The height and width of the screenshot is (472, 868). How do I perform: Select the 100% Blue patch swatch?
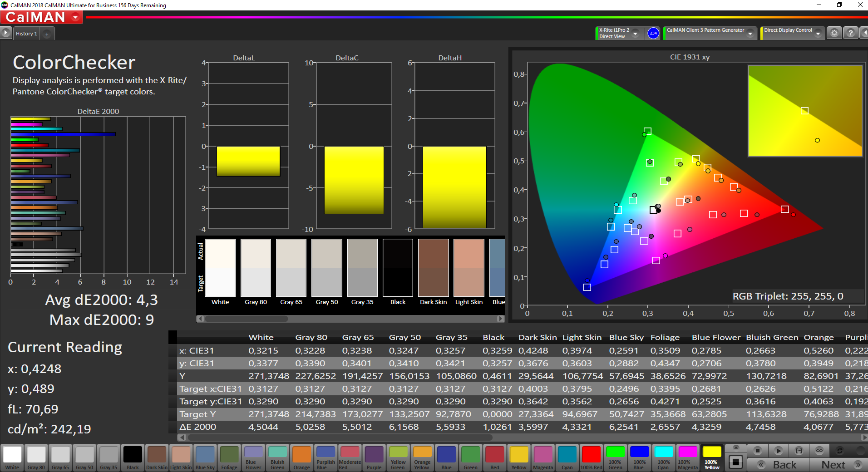pos(639,457)
